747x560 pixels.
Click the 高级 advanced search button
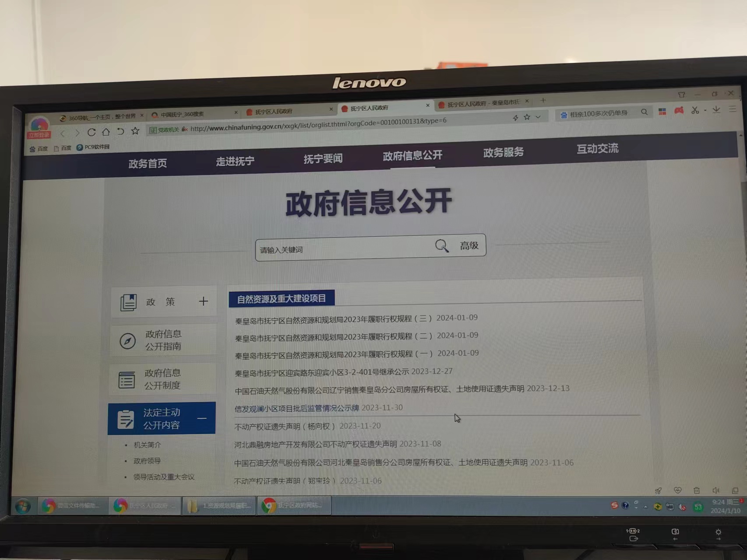(469, 245)
